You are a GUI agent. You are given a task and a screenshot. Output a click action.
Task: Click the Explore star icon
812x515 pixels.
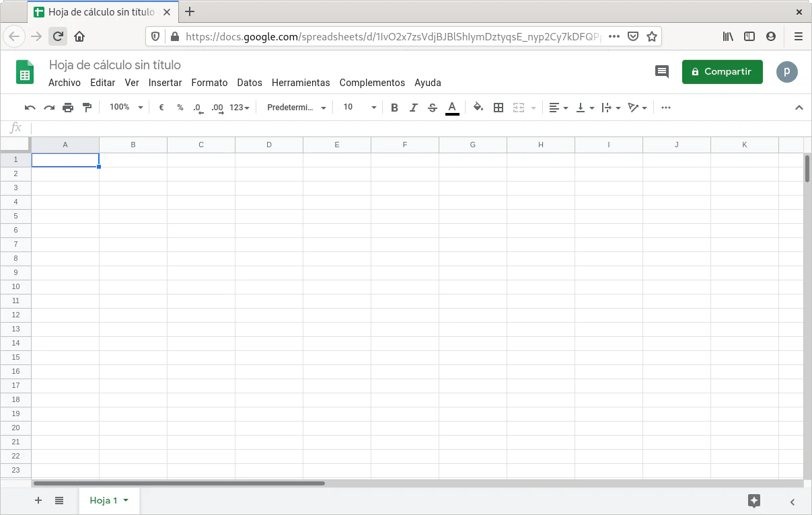[x=754, y=501]
